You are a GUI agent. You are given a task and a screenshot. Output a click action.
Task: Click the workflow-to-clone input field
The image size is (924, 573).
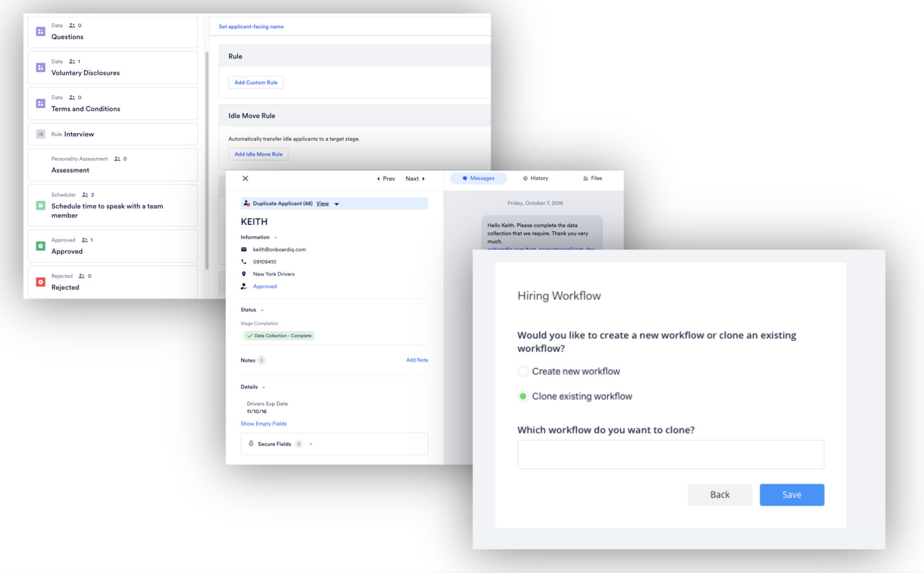pos(670,455)
